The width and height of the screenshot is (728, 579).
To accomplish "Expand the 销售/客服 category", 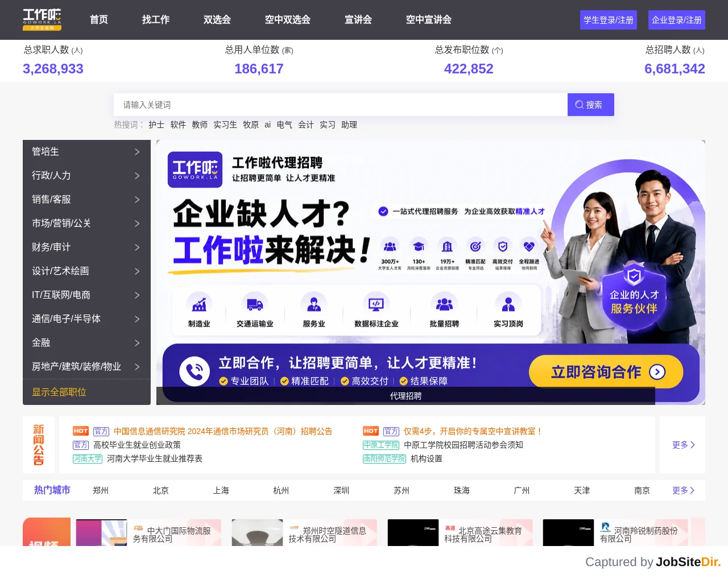I will [86, 200].
